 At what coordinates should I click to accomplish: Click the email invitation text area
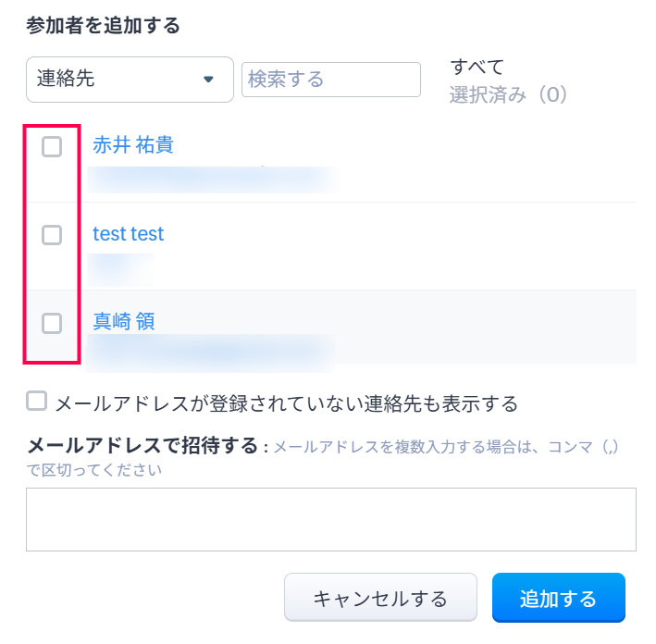point(330,519)
